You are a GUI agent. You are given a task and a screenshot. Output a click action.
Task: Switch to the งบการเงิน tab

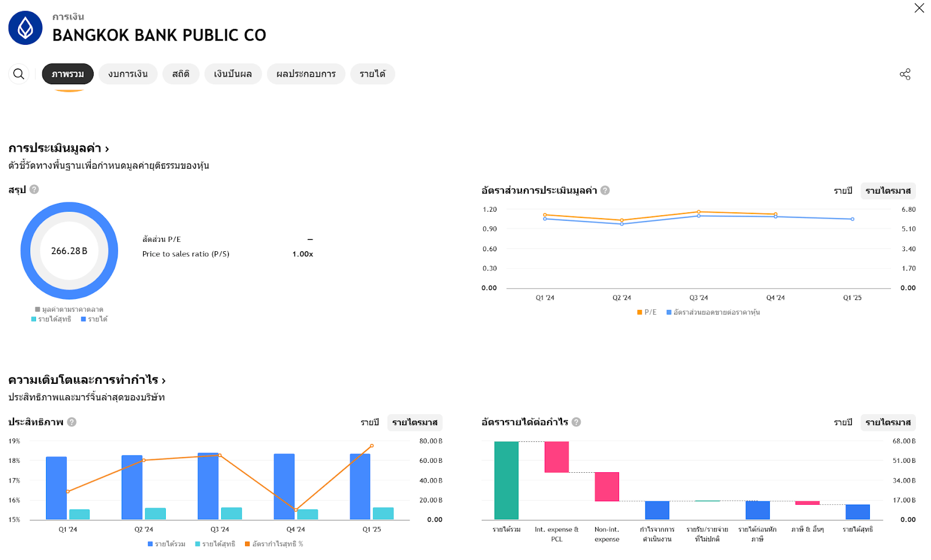[x=128, y=74]
